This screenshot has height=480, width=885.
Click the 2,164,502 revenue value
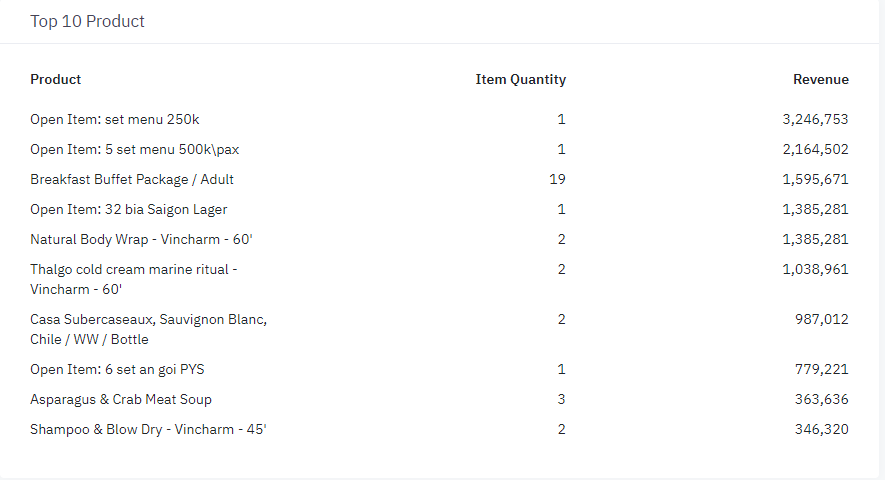(815, 149)
